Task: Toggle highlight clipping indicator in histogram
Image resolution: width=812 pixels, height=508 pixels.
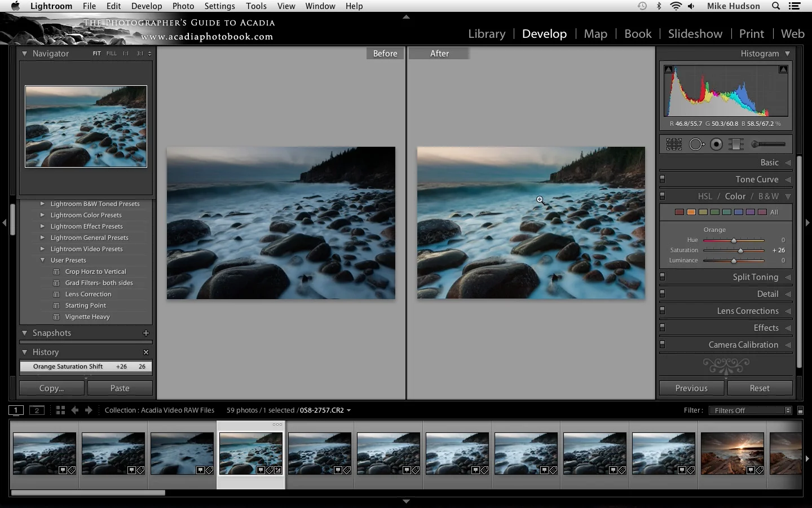Action: pyautogui.click(x=783, y=69)
